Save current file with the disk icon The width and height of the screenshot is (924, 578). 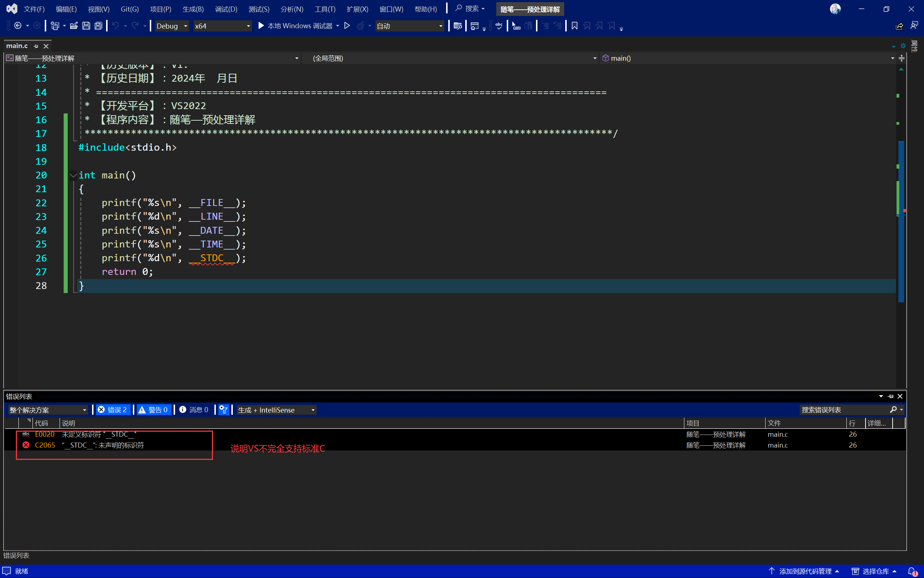tap(86, 26)
